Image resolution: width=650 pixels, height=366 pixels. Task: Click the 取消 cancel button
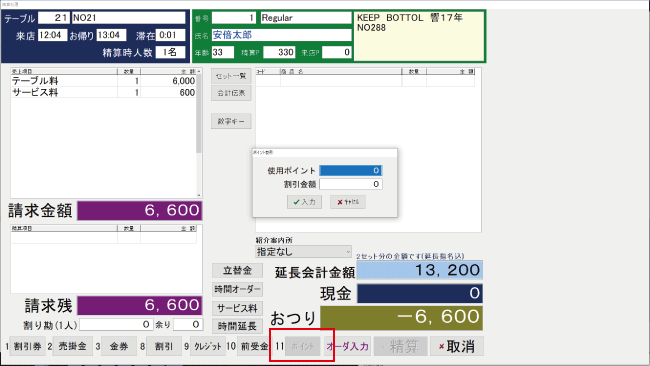[x=457, y=346]
